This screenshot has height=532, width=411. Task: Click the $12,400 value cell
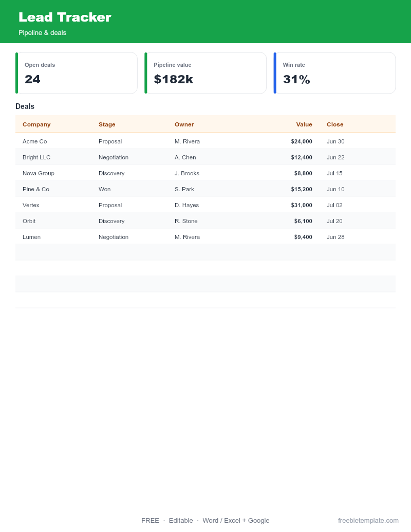pyautogui.click(x=302, y=157)
